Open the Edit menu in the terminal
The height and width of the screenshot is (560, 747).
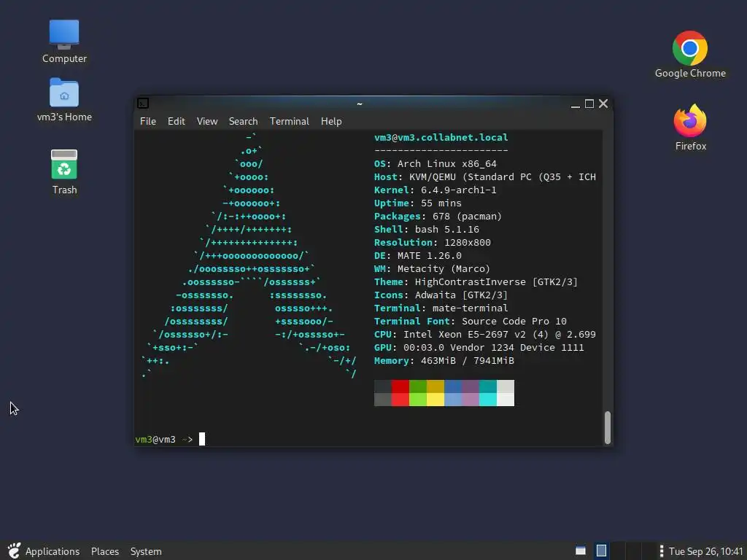click(176, 122)
